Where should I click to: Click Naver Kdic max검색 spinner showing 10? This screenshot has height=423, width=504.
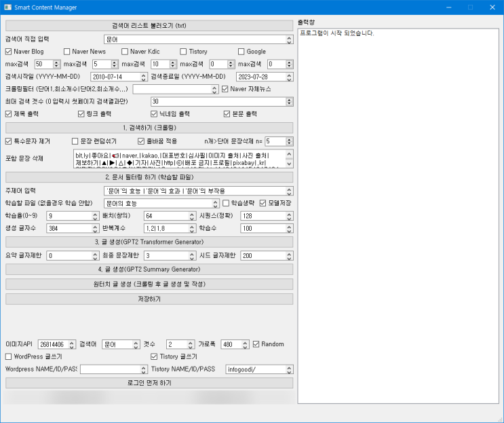[164, 64]
